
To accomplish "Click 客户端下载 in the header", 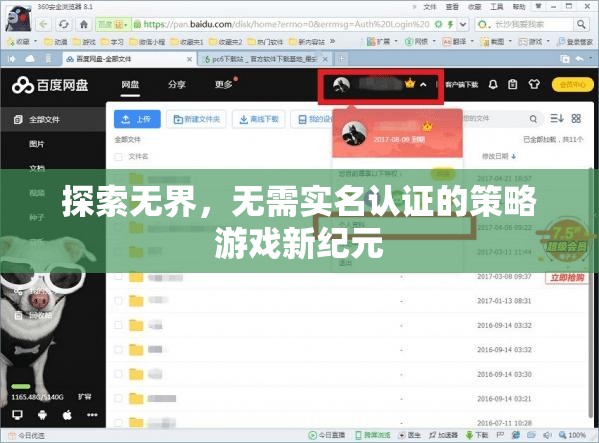I will pos(461,84).
